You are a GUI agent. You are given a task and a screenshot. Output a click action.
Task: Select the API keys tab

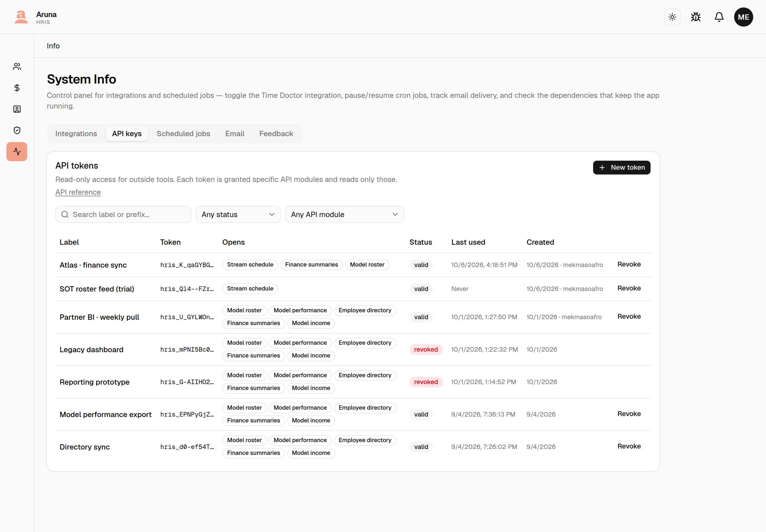point(127,134)
